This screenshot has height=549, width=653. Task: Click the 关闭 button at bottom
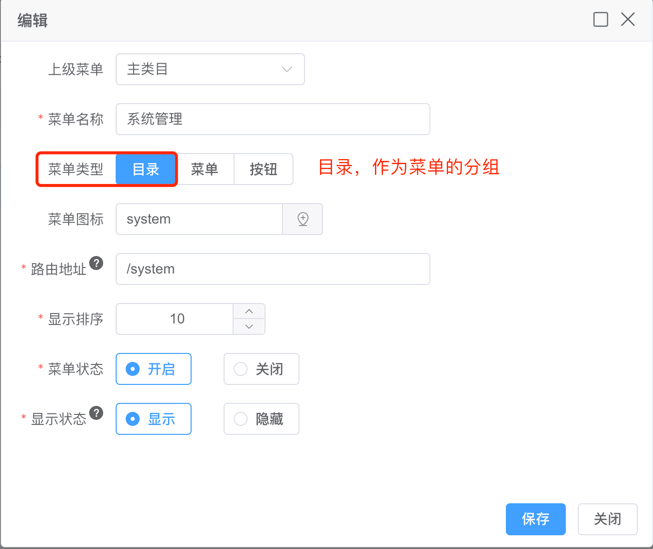click(x=607, y=519)
